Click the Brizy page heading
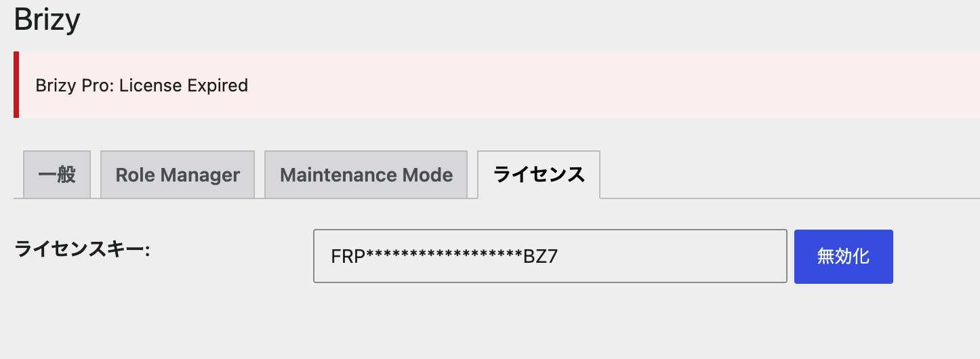 (47, 20)
